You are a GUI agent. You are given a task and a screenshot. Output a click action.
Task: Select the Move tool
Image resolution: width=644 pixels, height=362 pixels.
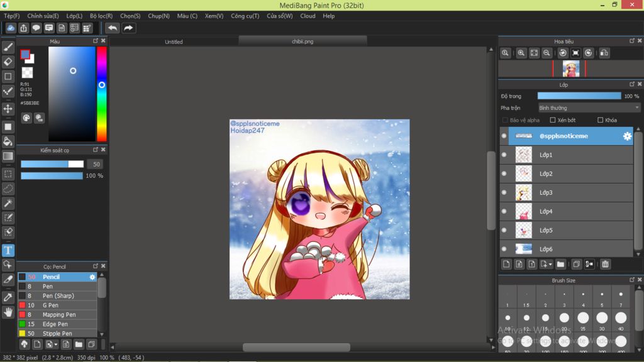8,109
